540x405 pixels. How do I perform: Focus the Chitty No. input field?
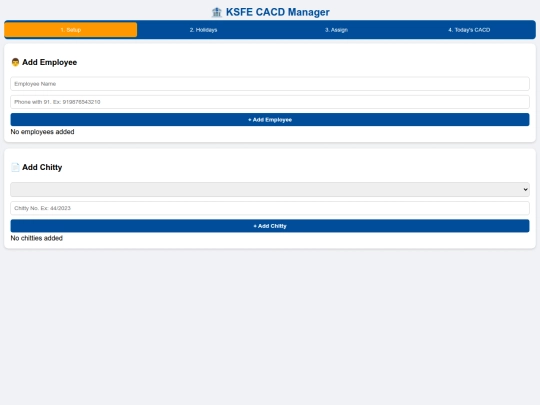coord(270,208)
